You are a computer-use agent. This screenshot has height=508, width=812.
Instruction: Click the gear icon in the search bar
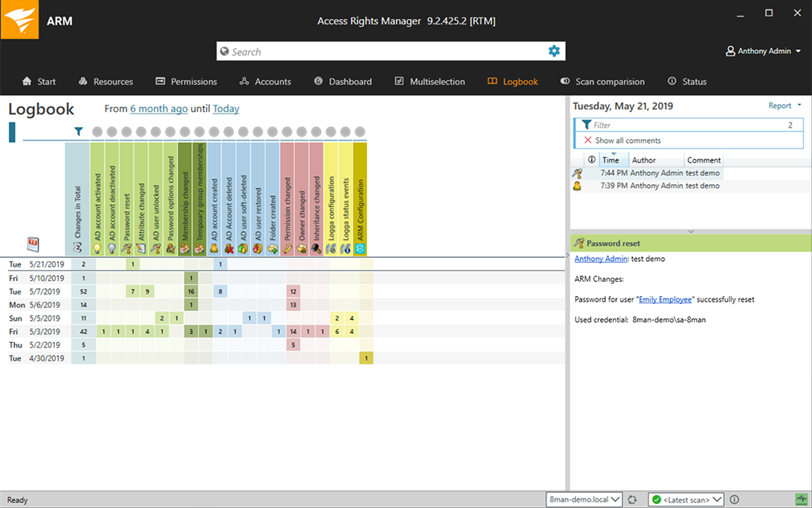click(553, 50)
